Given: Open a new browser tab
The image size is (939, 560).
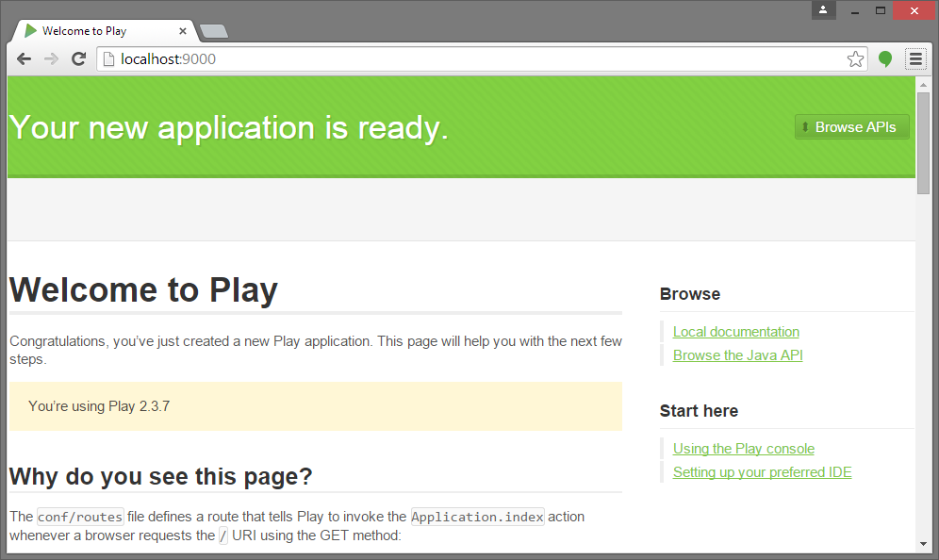Looking at the screenshot, I should click(x=213, y=31).
